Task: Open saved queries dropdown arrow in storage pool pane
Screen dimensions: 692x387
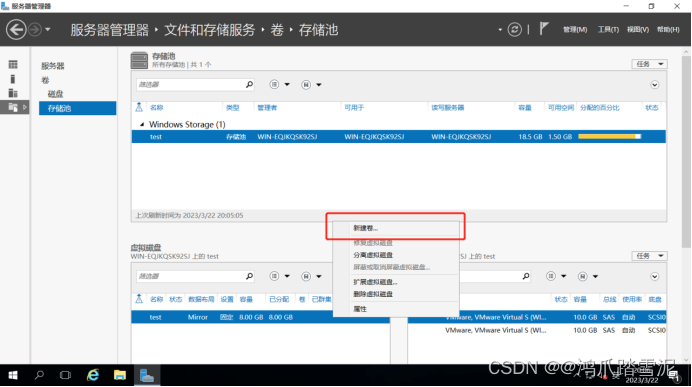Action: coord(319,84)
